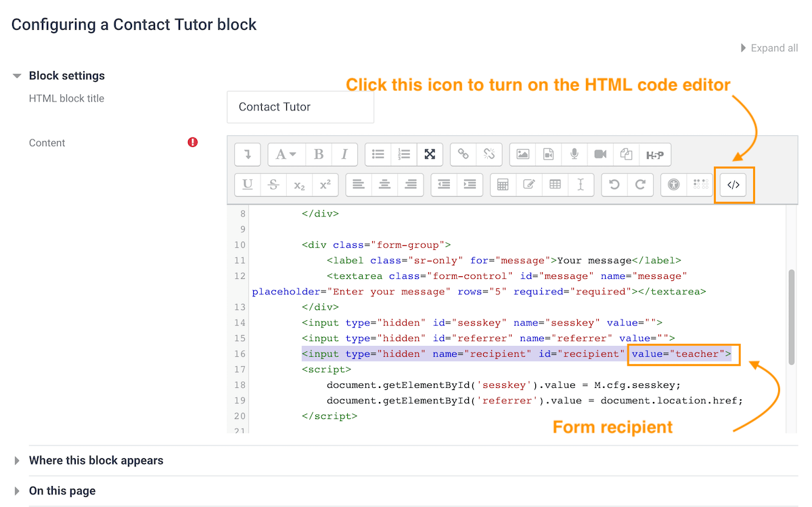This screenshot has height=507, width=812.
Task: Open the paragraph styles dropdown
Action: (x=286, y=154)
